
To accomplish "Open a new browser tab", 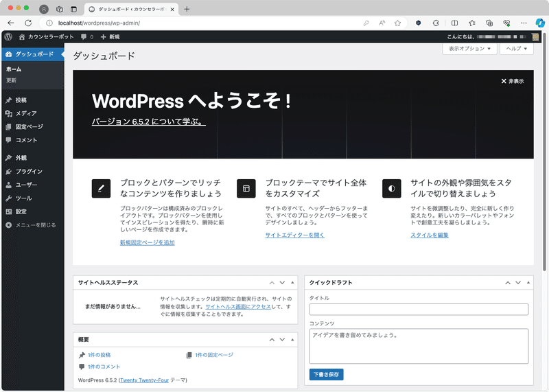I will coord(187,9).
